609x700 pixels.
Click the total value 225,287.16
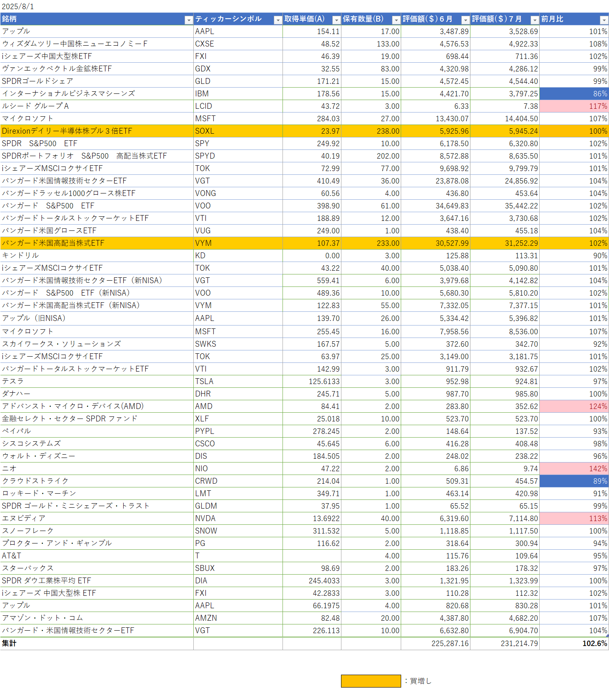(436, 644)
